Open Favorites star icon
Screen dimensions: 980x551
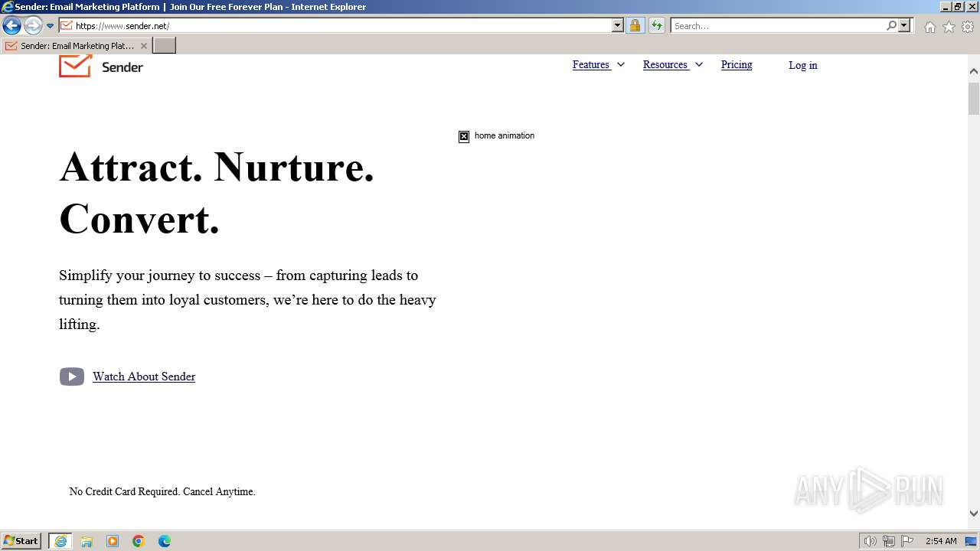949,27
